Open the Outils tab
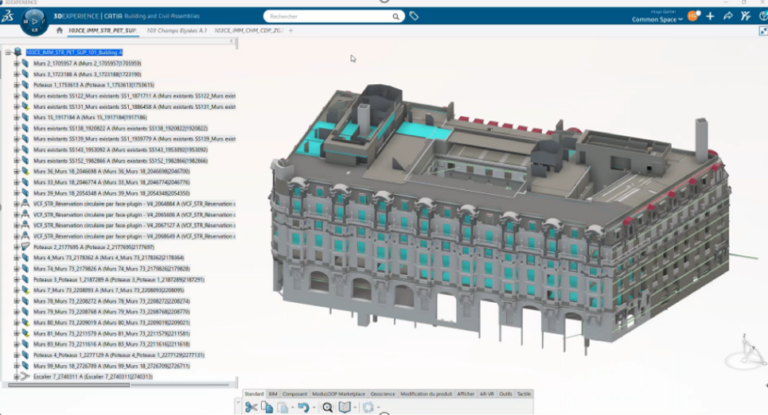This screenshot has height=415, width=768. [x=505, y=394]
